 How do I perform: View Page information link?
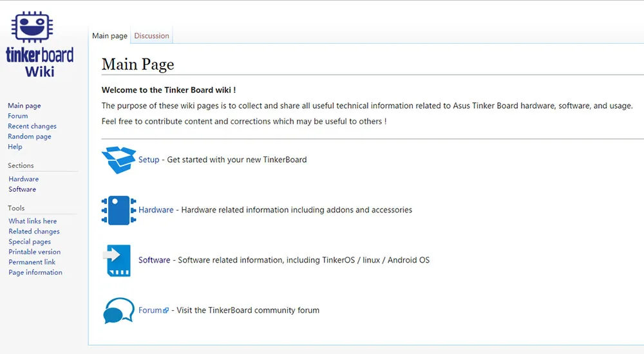click(x=35, y=272)
